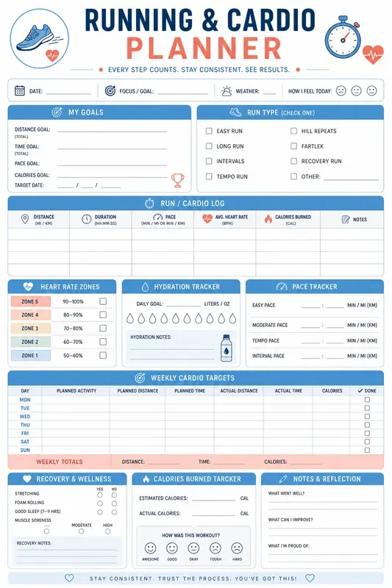Click the running shoe logo icon
This screenshot has width=392, height=588.
[x=40, y=39]
